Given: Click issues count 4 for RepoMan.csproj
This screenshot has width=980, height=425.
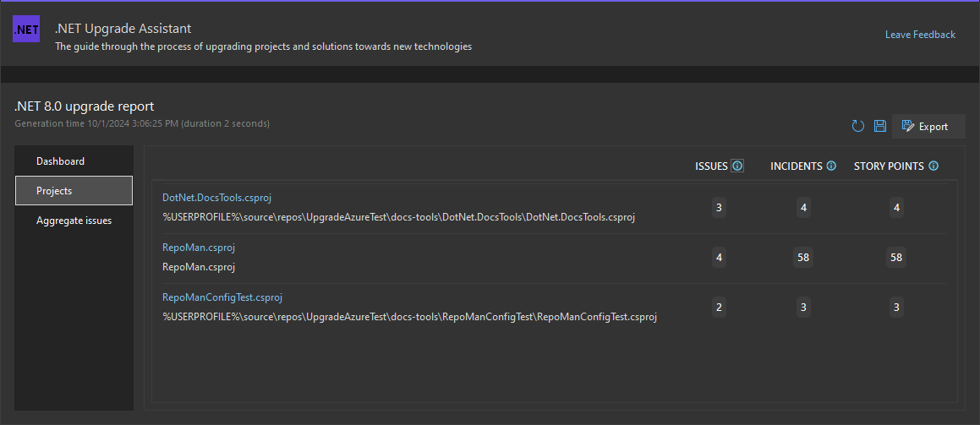Looking at the screenshot, I should click(719, 257).
